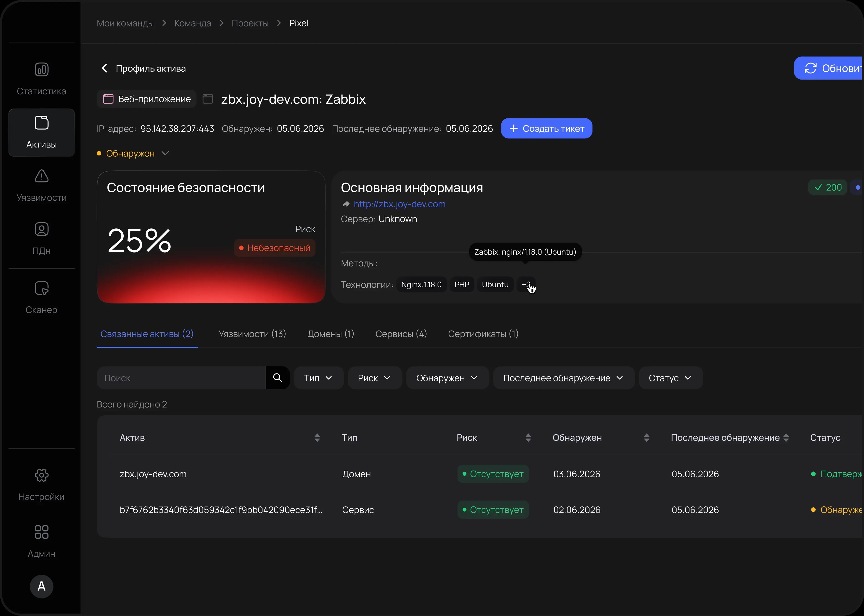Click the user avatar A
Image resolution: width=864 pixels, height=616 pixels.
point(41,586)
